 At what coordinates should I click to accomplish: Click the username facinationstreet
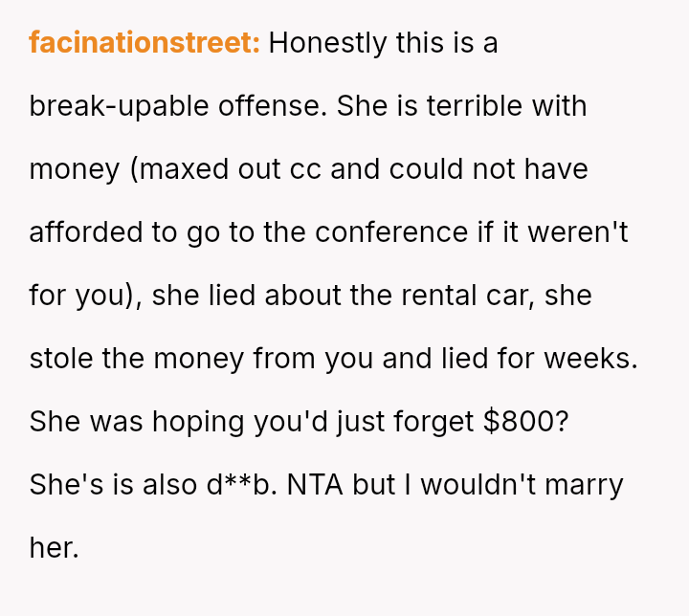click(x=144, y=43)
